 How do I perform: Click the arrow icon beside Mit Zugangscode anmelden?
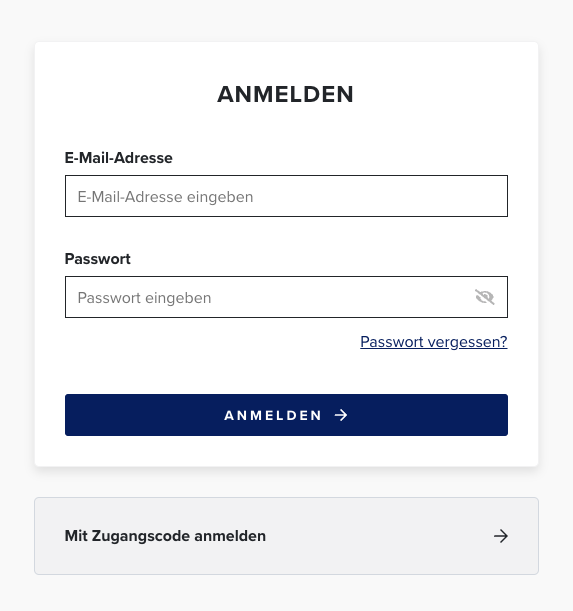(500, 536)
